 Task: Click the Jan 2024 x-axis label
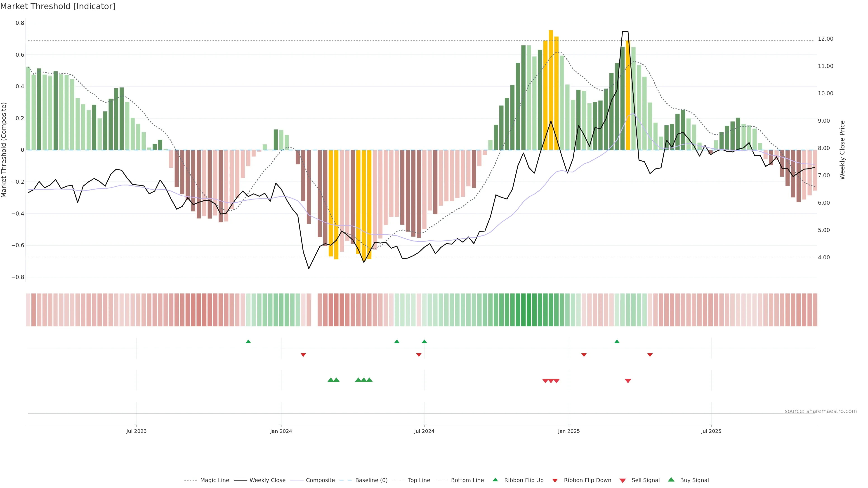click(x=281, y=431)
